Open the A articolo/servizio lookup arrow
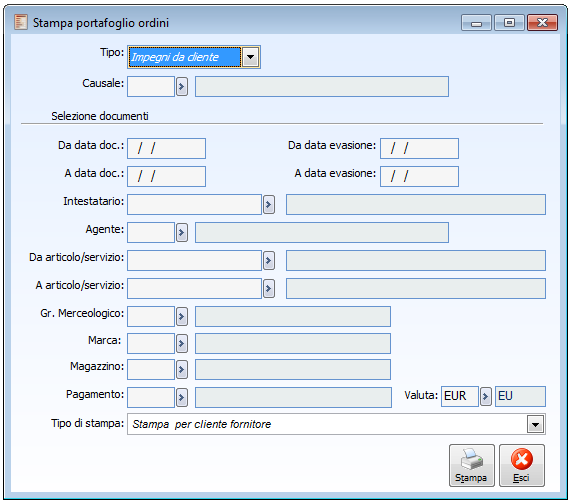 pyautogui.click(x=269, y=288)
